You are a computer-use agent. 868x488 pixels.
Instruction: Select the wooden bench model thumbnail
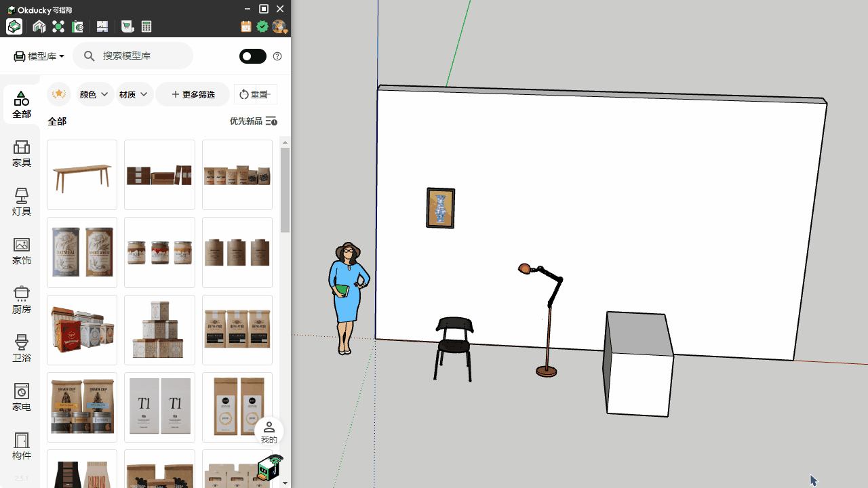coord(82,175)
